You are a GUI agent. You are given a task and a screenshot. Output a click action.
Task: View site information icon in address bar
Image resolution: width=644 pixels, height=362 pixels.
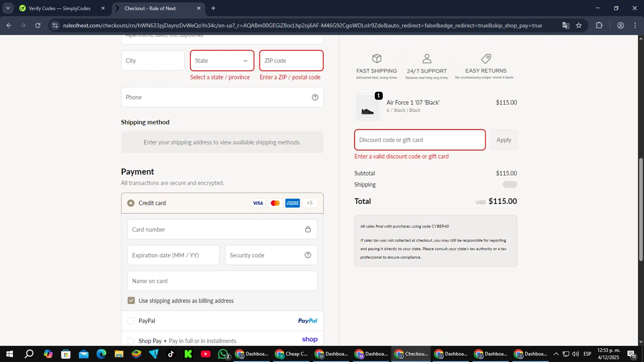tap(55, 25)
